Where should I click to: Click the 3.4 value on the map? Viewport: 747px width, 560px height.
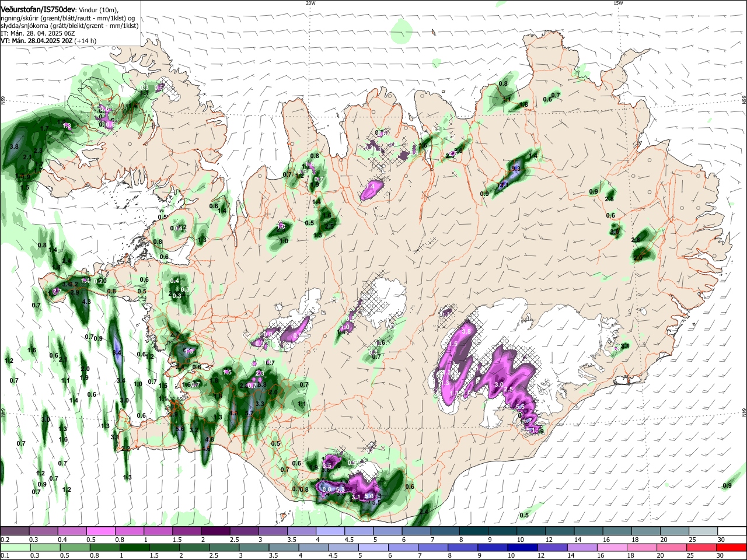click(x=121, y=380)
